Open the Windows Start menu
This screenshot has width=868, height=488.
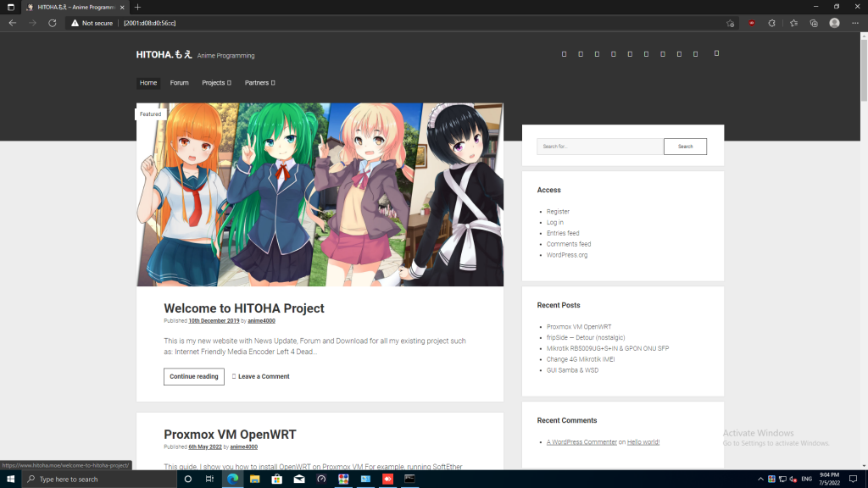(10, 480)
